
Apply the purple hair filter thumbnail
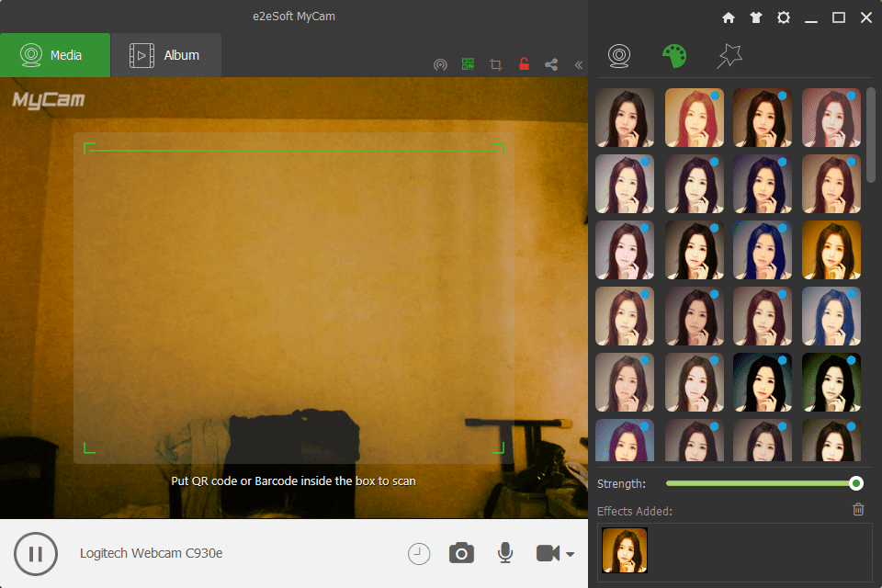tap(625, 441)
